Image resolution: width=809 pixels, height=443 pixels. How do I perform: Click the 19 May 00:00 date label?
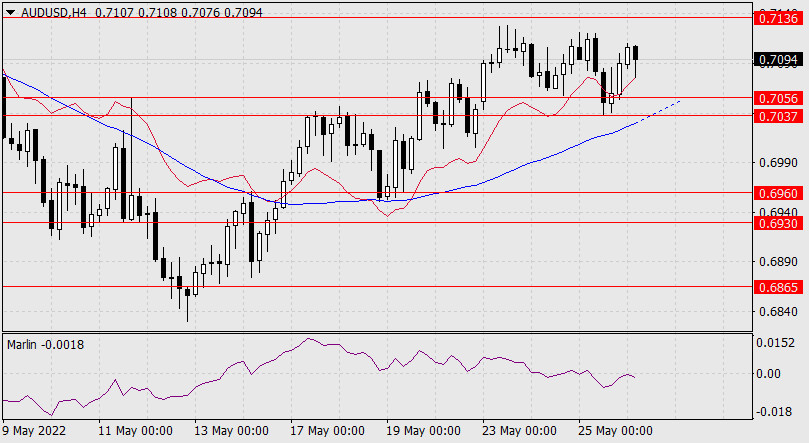[x=423, y=431]
